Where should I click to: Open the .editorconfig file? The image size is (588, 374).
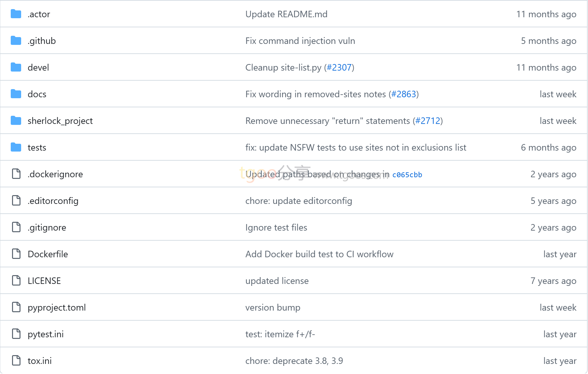click(53, 201)
